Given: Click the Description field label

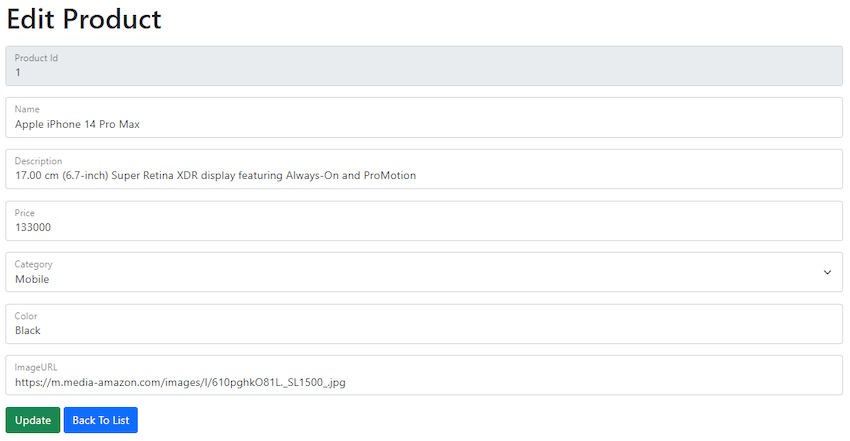Looking at the screenshot, I should click(x=38, y=161).
